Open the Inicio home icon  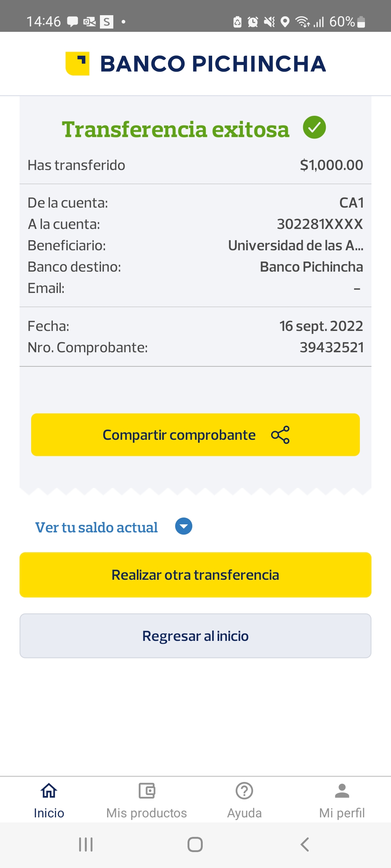[x=49, y=791]
